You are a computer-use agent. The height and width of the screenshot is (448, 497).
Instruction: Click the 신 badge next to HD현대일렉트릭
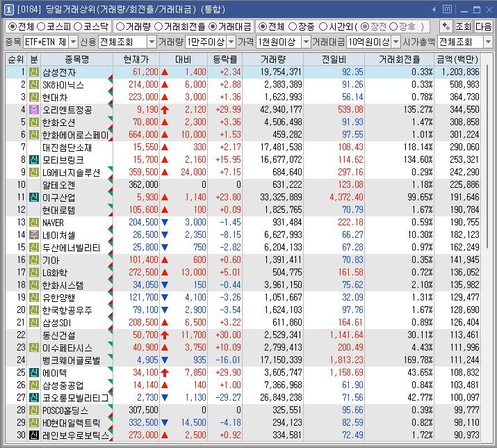[34, 423]
